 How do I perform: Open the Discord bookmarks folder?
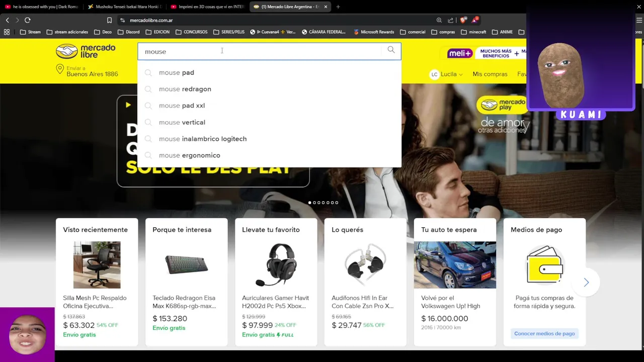click(x=128, y=32)
